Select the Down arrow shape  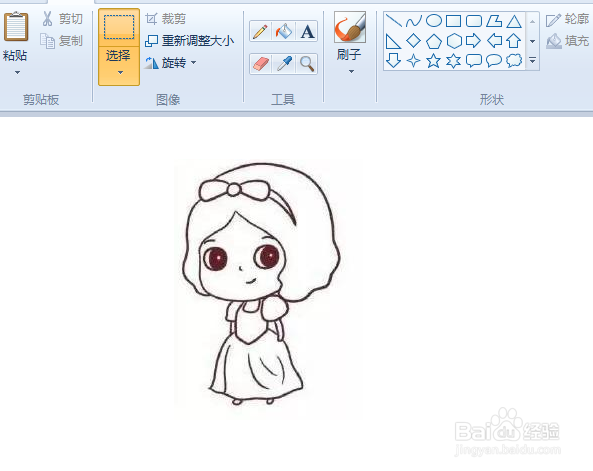click(393, 61)
